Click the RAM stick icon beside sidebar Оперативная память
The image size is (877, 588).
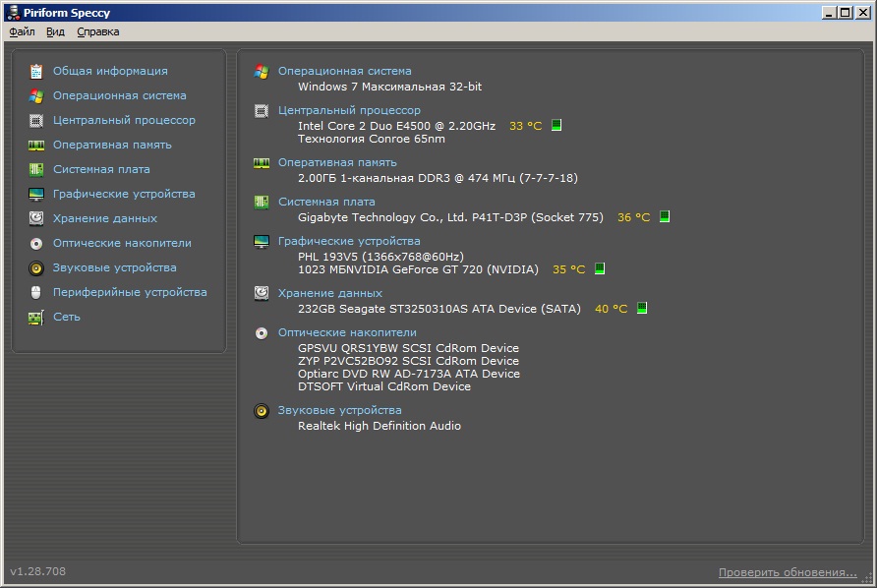(x=35, y=145)
